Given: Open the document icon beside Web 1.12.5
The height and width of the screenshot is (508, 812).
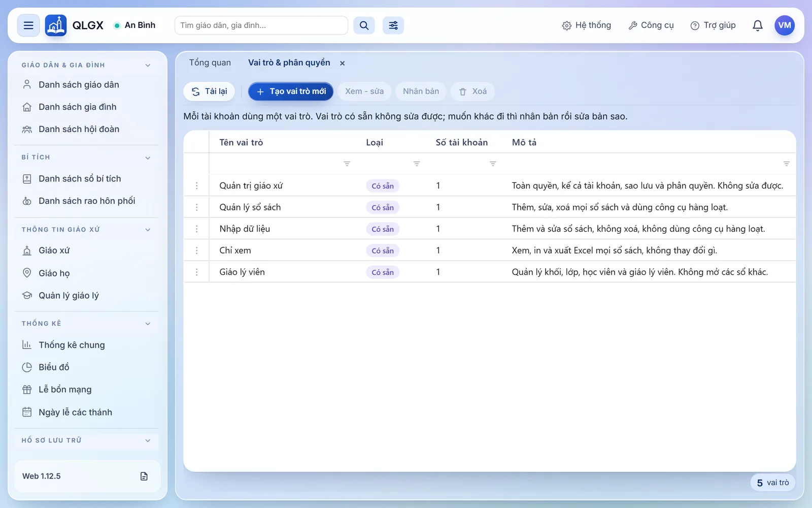Looking at the screenshot, I should click(x=144, y=476).
